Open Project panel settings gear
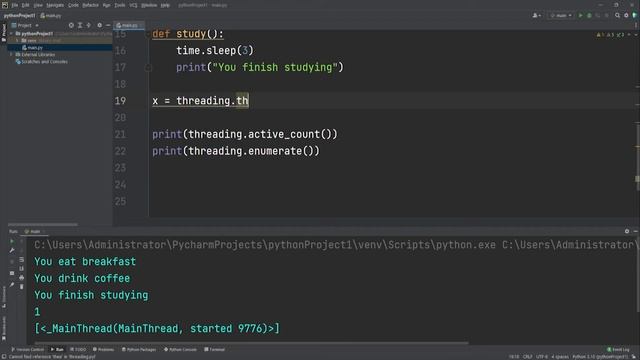Screen dimensions: 640x360 point(100,25)
